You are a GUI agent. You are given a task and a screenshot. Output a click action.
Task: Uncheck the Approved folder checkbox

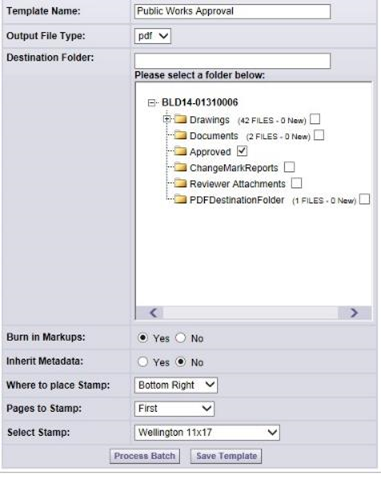[242, 151]
